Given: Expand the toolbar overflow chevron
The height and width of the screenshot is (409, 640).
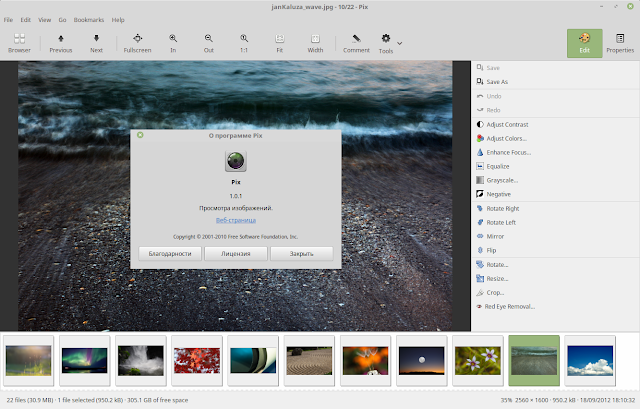Looking at the screenshot, I should pyautogui.click(x=400, y=43).
